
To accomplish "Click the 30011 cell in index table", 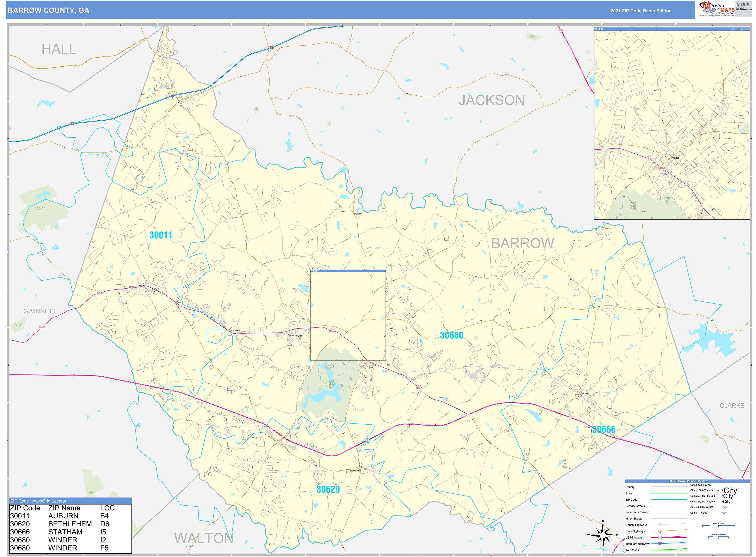I will tap(20, 516).
